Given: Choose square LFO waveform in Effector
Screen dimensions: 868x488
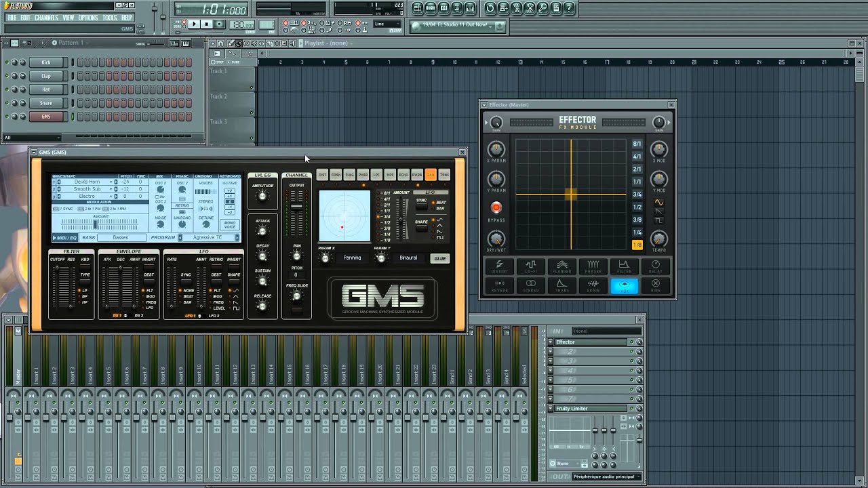Looking at the screenshot, I should 658,220.
